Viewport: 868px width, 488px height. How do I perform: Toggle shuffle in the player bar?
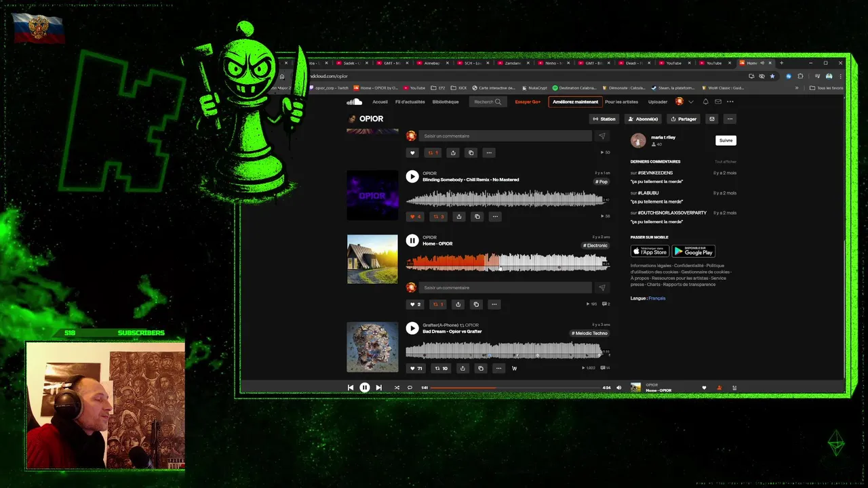pyautogui.click(x=397, y=388)
